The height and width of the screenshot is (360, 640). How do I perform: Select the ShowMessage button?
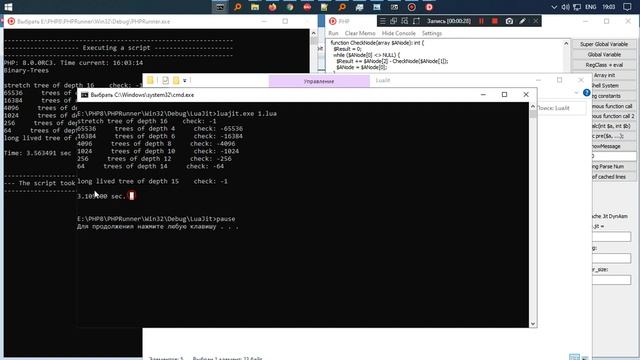[613, 146]
